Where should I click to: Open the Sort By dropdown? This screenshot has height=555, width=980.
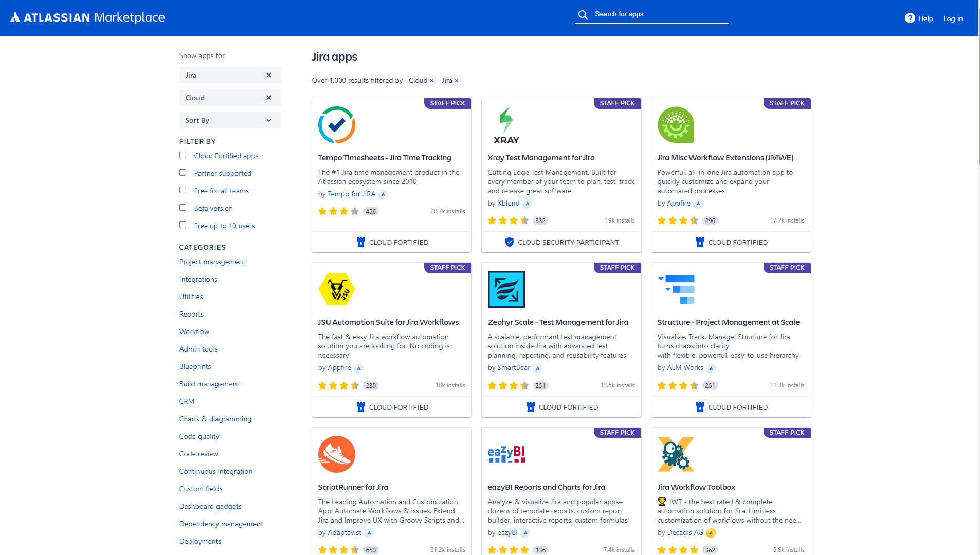click(x=230, y=120)
